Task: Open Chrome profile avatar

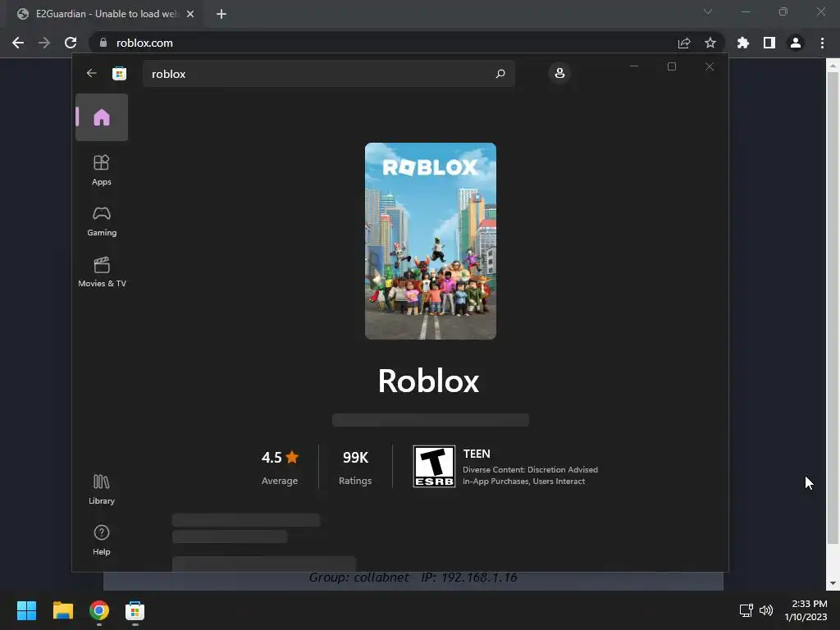Action: (x=796, y=43)
